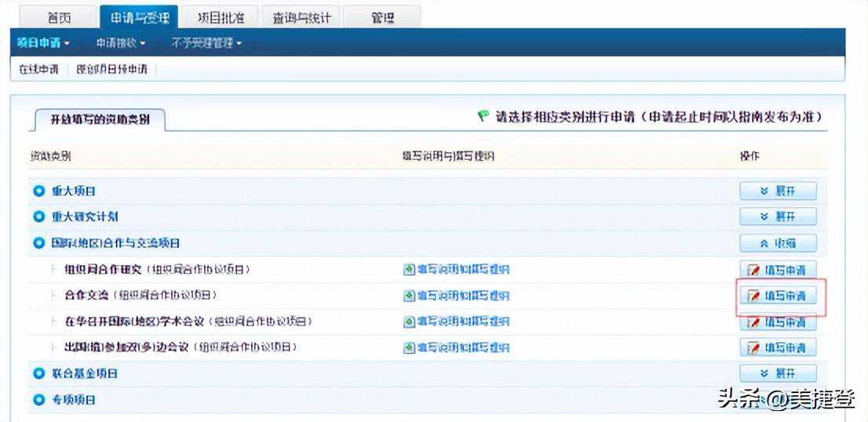Screen dimensions: 868x422
Task: Click 填写申请 for 出国(境)参加双(多)边会议
Action: pyautogui.click(x=779, y=348)
